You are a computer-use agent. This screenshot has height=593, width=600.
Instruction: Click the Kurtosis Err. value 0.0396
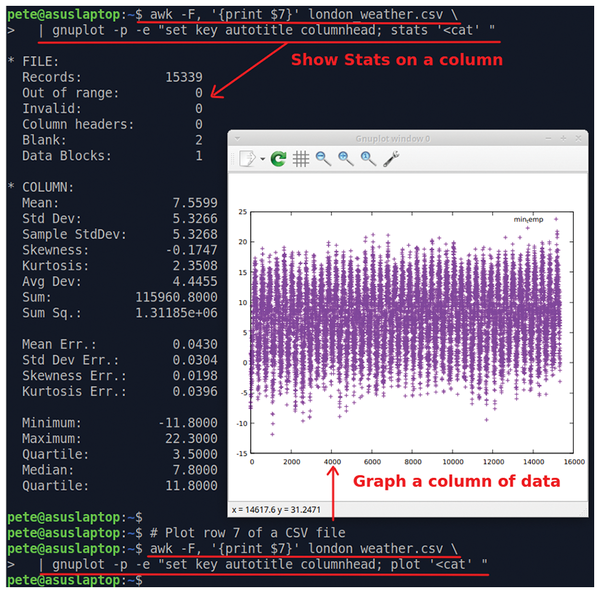(x=195, y=391)
